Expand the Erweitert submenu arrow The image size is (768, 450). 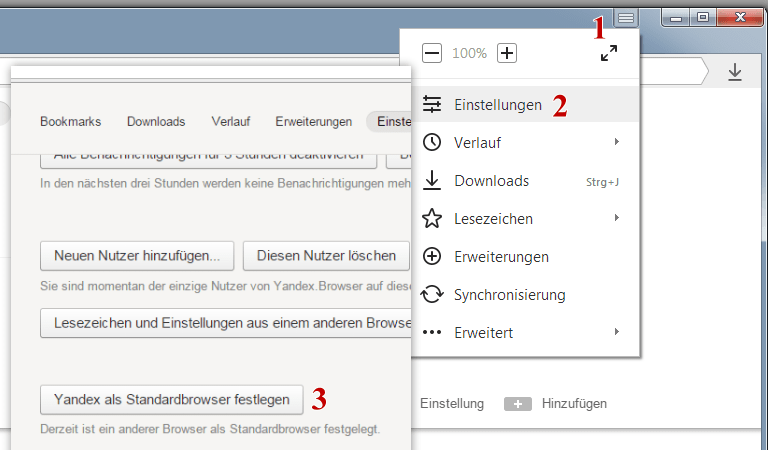pos(617,332)
